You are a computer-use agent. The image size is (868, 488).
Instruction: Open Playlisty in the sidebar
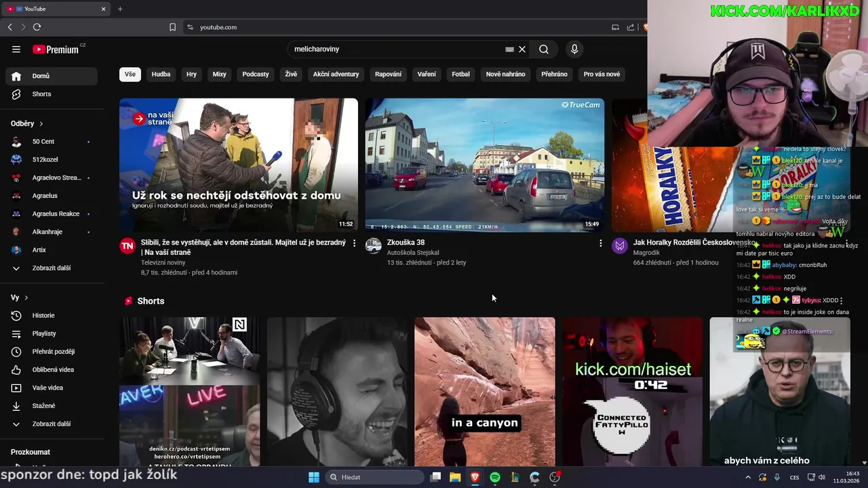(52, 333)
